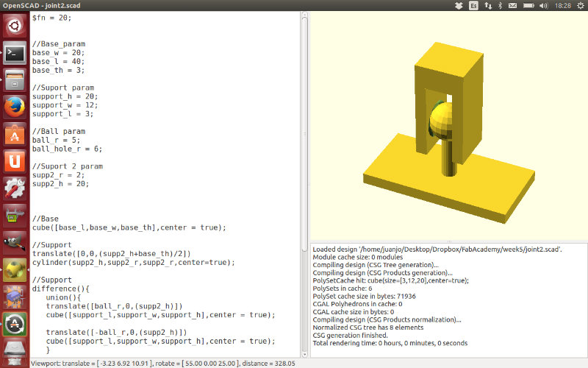Image resolution: width=588 pixels, height=368 pixels.
Task: Open the session gear menu
Action: (580, 6)
